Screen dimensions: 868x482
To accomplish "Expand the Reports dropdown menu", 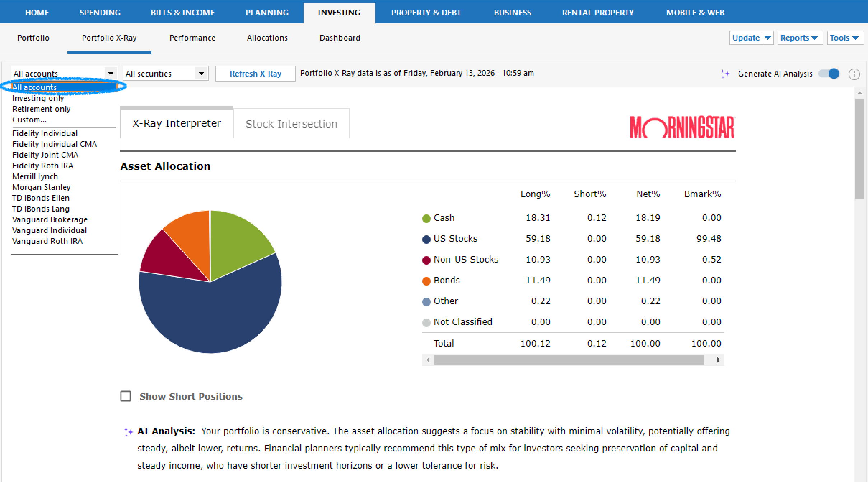I will 799,38.
